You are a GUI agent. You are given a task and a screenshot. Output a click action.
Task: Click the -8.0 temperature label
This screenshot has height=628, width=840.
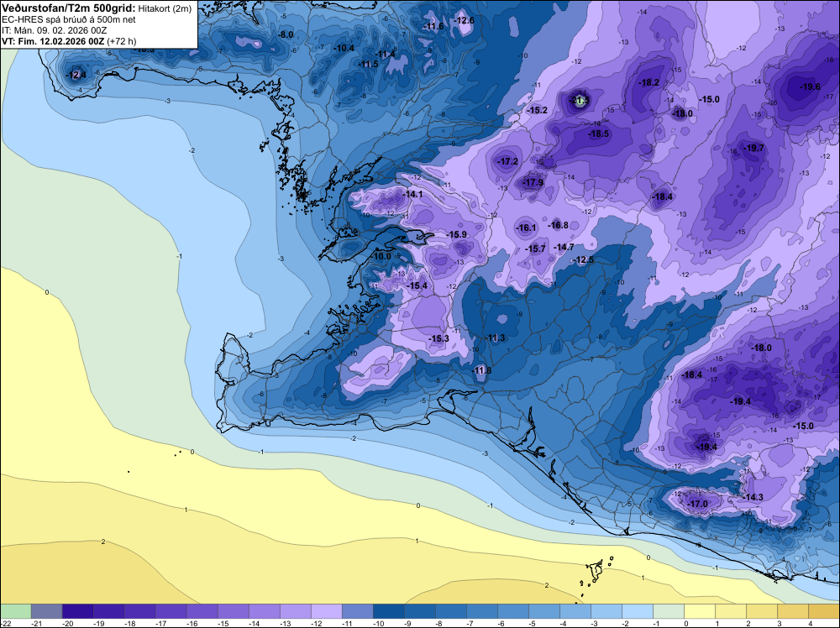point(286,34)
